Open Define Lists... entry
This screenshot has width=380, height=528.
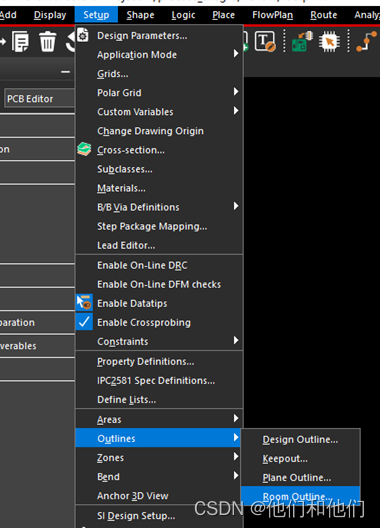click(159, 400)
